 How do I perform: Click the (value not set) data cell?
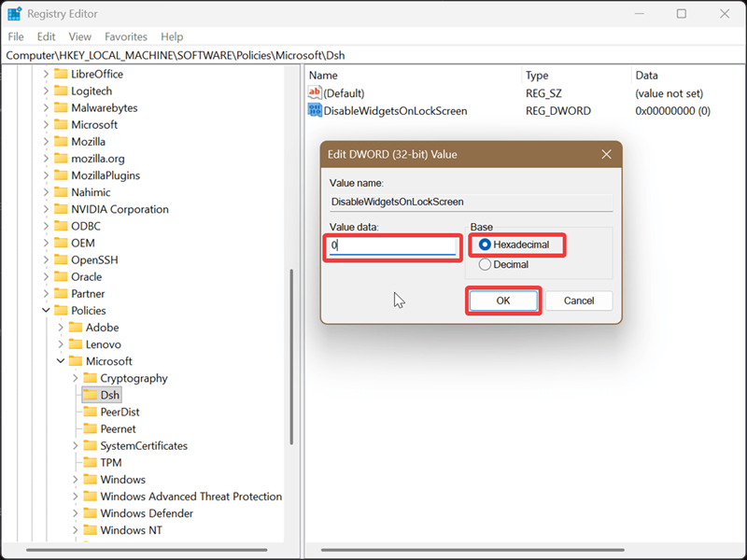click(669, 93)
